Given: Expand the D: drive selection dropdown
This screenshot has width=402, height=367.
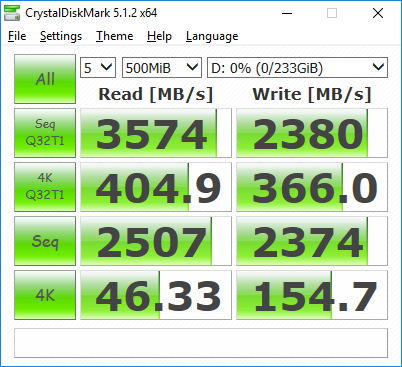Looking at the screenshot, I should pos(297,68).
